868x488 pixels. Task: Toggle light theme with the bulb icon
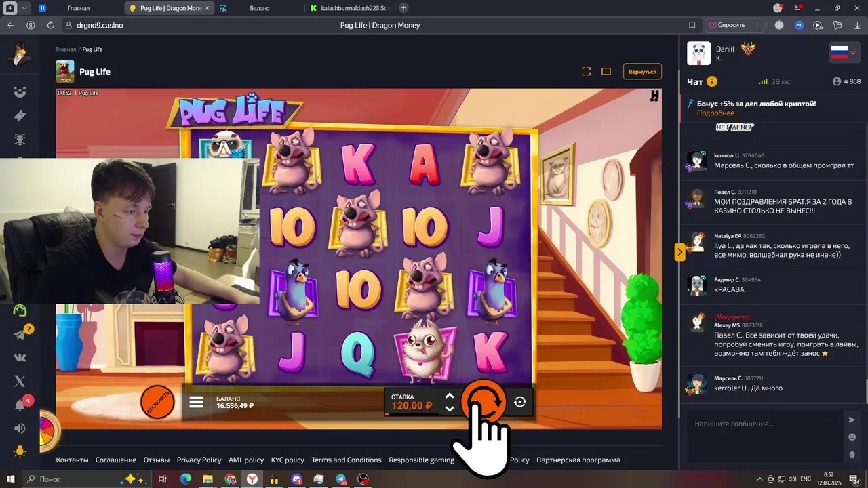tap(20, 451)
